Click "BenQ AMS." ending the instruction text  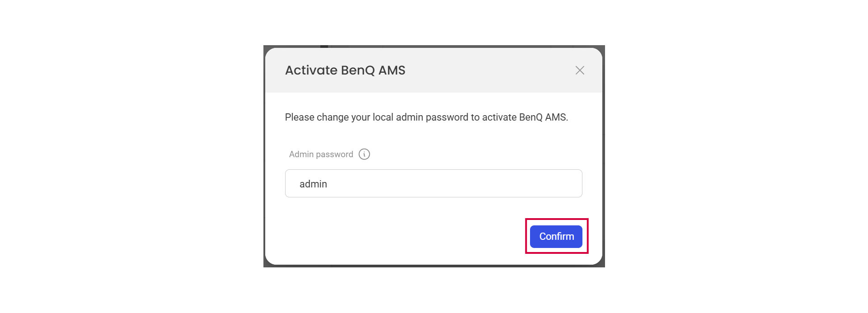[543, 117]
